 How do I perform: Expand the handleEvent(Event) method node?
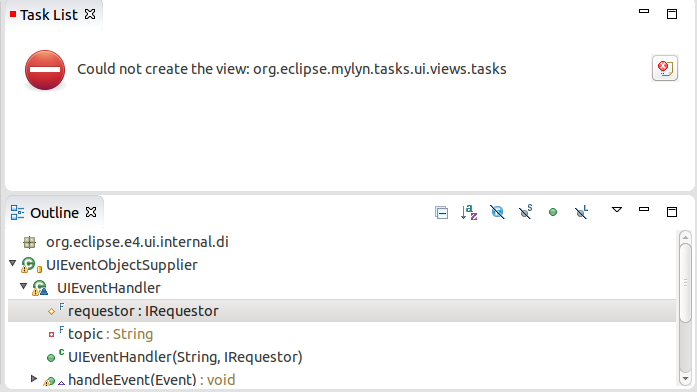34,378
